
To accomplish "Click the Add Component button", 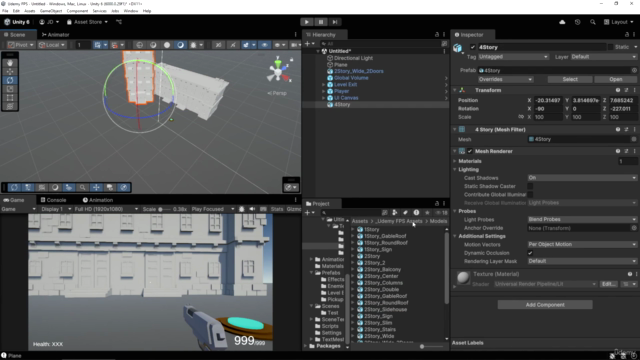I will (x=545, y=305).
